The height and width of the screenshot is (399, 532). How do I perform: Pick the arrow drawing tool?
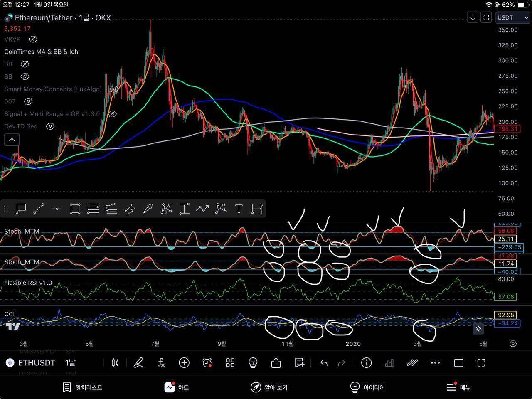(x=148, y=209)
